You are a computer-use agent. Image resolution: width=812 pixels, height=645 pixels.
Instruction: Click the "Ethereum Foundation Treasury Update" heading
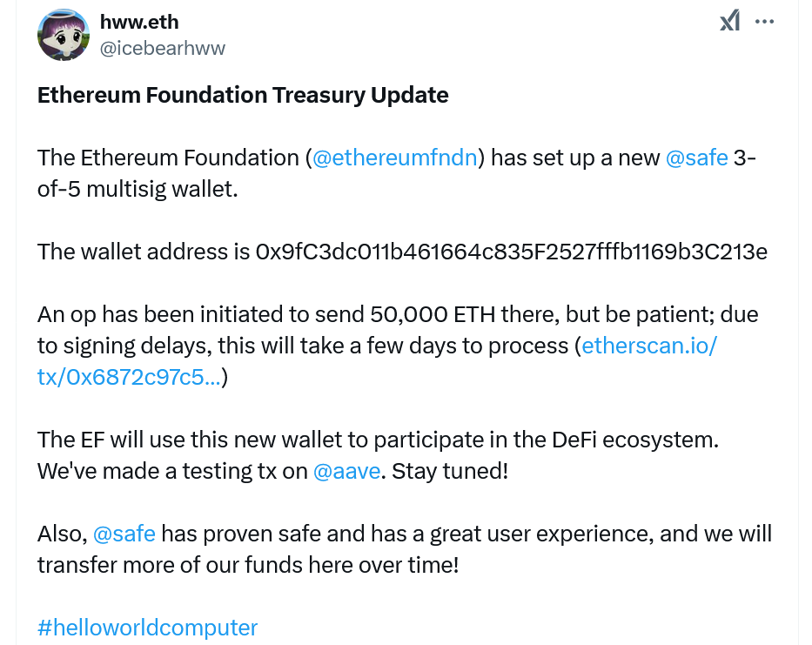243,95
